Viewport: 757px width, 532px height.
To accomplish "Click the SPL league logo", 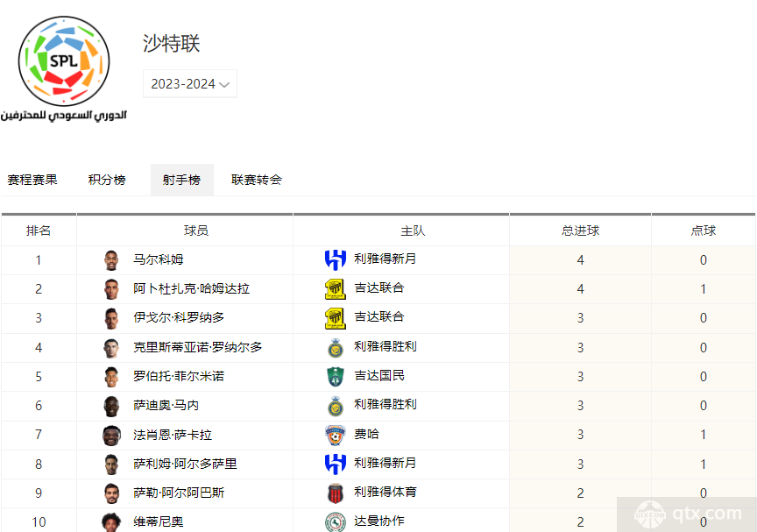I will coord(64,68).
